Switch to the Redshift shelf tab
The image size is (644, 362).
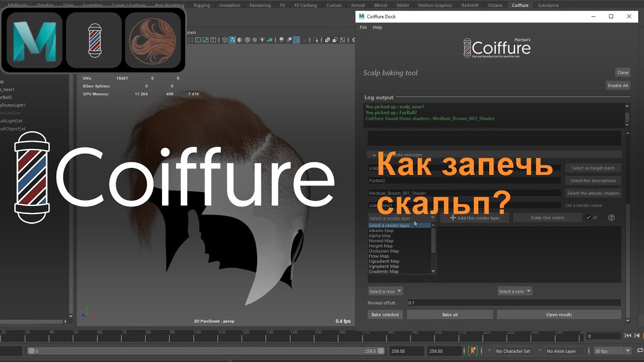coord(470,5)
